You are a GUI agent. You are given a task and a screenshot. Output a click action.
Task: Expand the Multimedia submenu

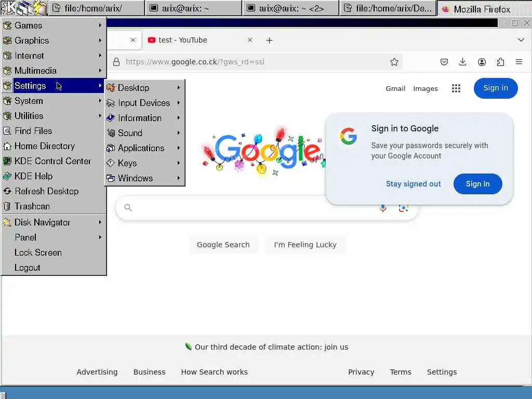[x=54, y=71]
